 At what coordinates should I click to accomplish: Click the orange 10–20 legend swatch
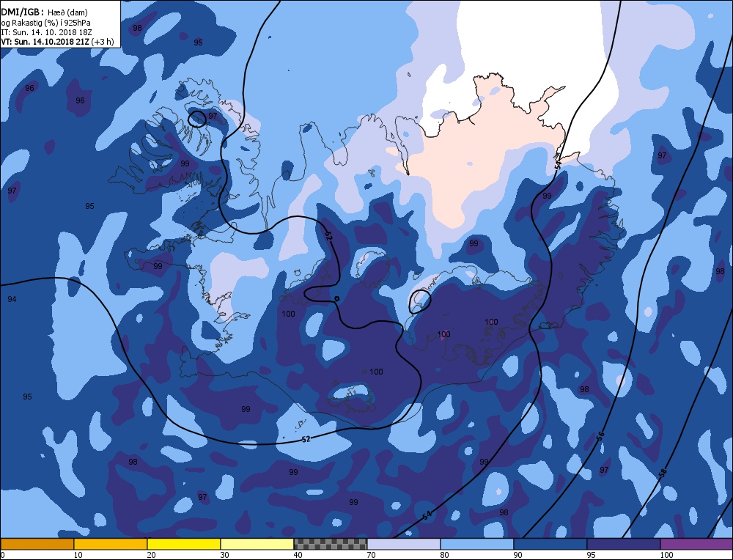111,544
